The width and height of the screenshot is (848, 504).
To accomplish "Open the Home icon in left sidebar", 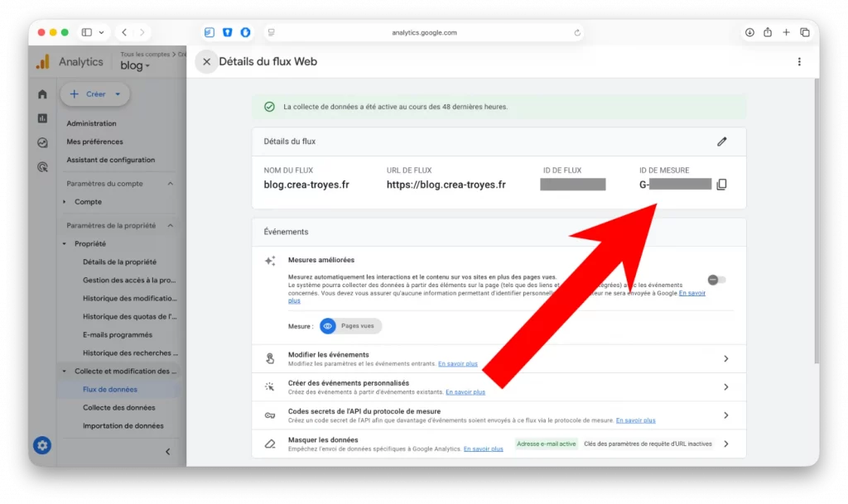I will pos(42,94).
